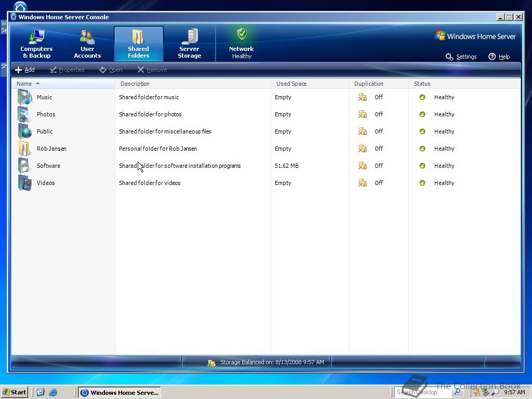Click the Videos healthy status indicator
The width and height of the screenshot is (532, 399).
(x=422, y=183)
